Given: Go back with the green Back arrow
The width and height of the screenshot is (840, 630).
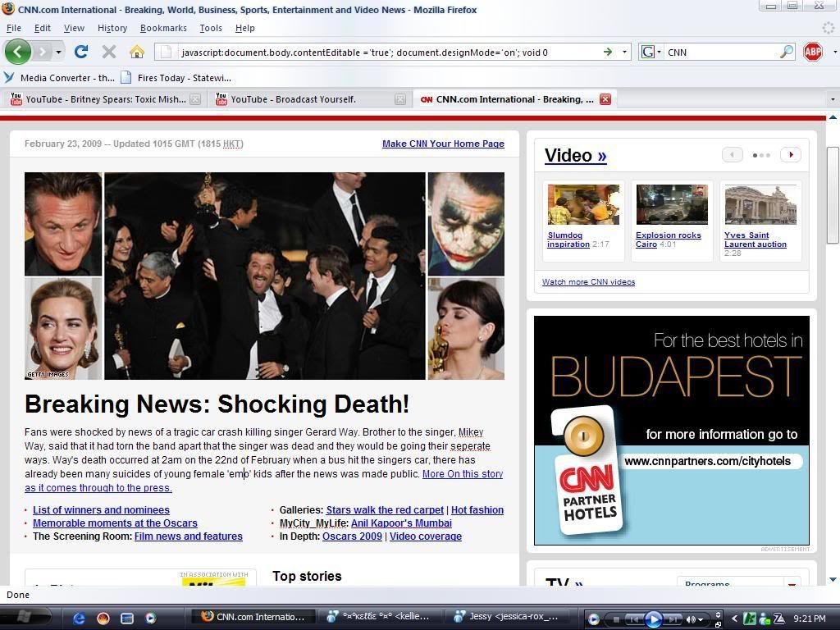Looking at the screenshot, I should tap(18, 52).
